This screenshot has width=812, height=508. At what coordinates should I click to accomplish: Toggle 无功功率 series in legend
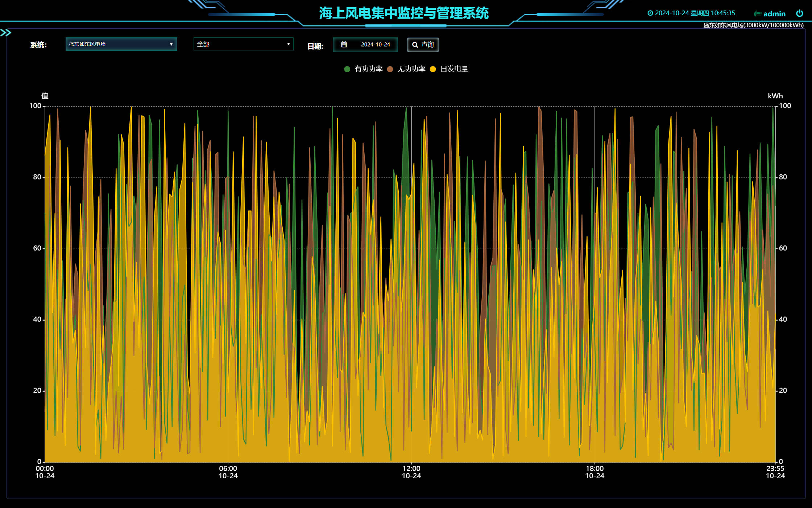pyautogui.click(x=411, y=69)
